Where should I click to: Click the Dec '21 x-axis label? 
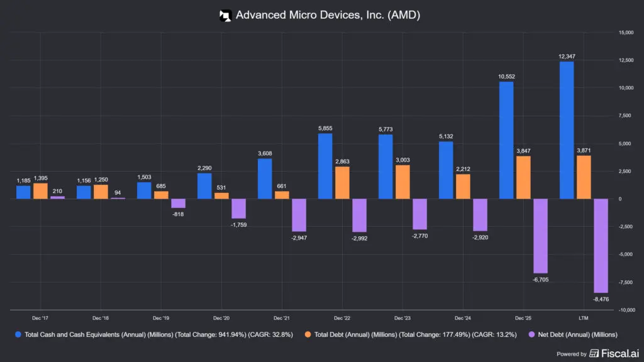coord(282,318)
